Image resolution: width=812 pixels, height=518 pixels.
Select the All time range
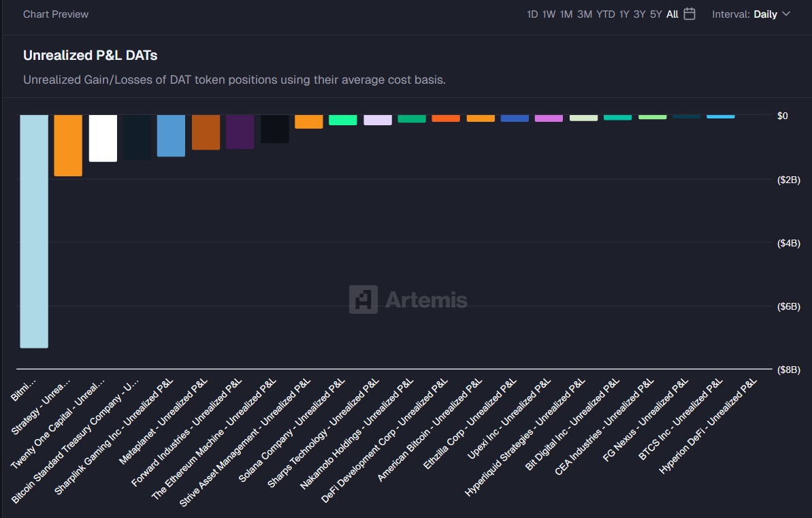672,14
